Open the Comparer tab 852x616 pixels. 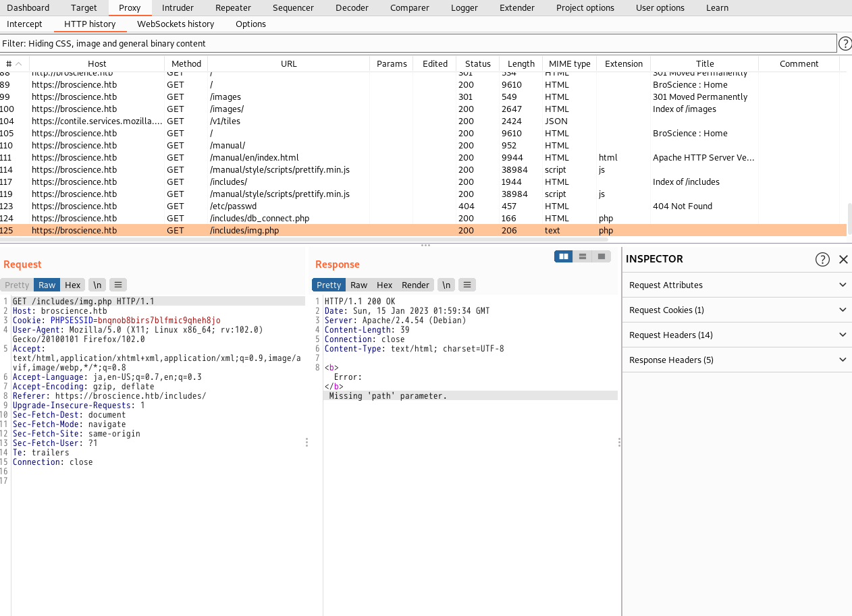tap(409, 7)
